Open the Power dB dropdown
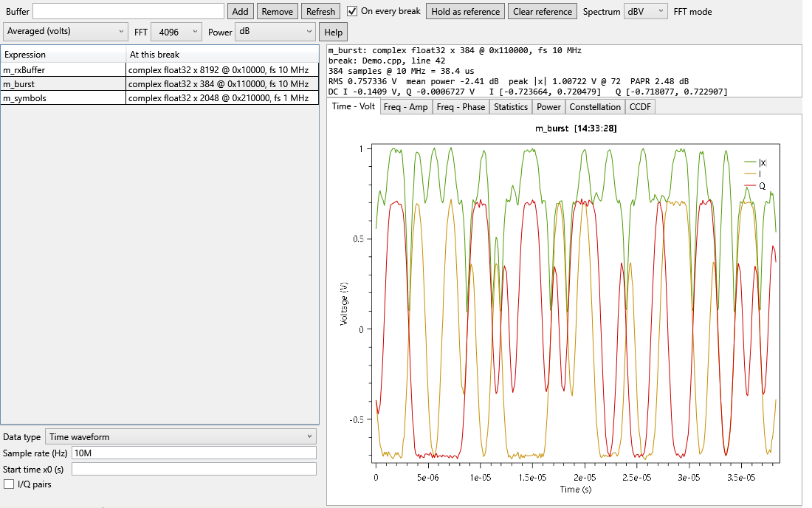The height and width of the screenshot is (508, 812). [x=275, y=32]
